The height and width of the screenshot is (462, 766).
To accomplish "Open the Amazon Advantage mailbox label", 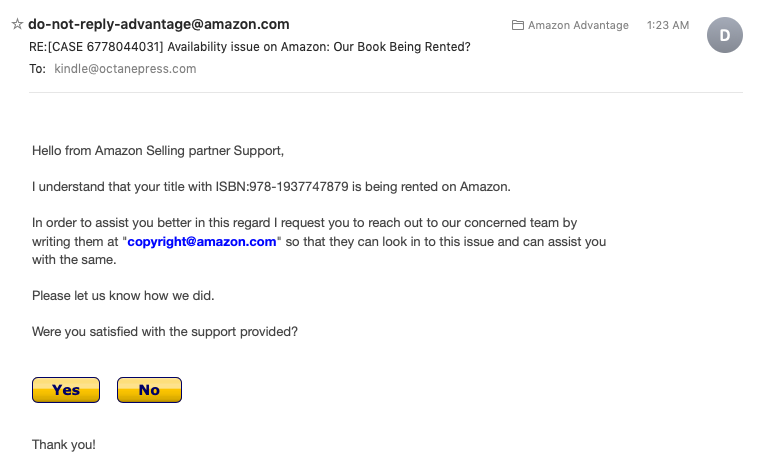I will tap(578, 25).
